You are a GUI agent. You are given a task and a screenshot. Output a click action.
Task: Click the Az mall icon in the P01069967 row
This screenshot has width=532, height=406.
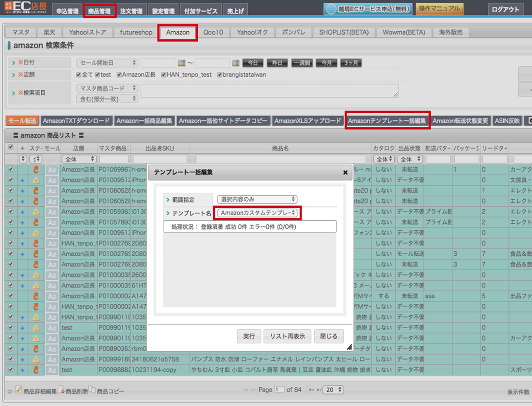[51, 169]
